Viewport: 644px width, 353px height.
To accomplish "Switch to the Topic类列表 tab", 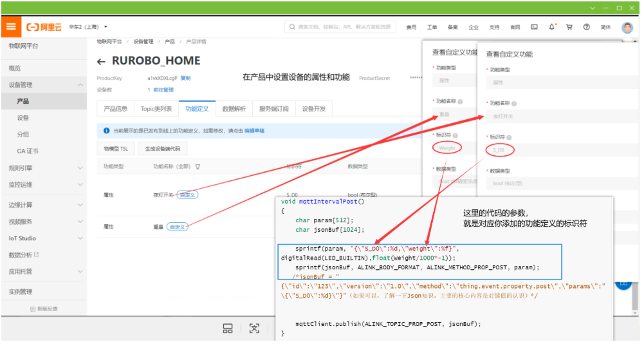I will (x=156, y=109).
